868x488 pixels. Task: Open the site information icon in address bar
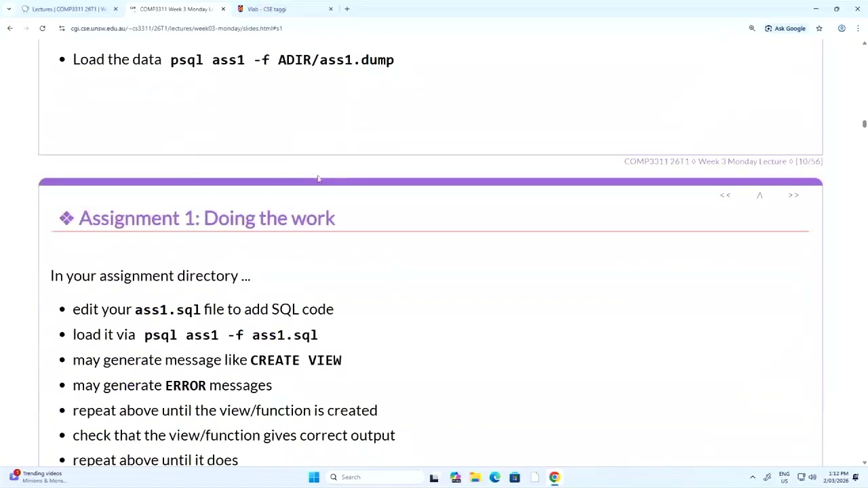coord(62,28)
